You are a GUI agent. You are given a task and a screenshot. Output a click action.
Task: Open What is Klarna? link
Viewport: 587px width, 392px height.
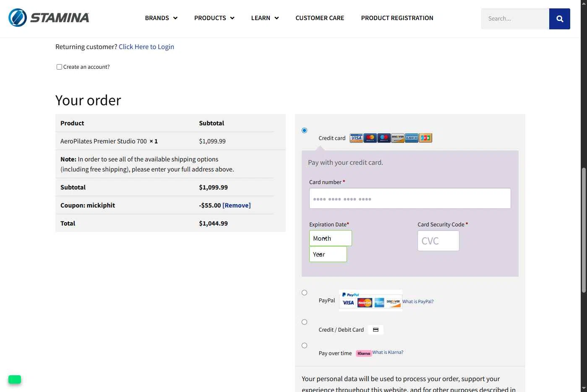tap(388, 353)
